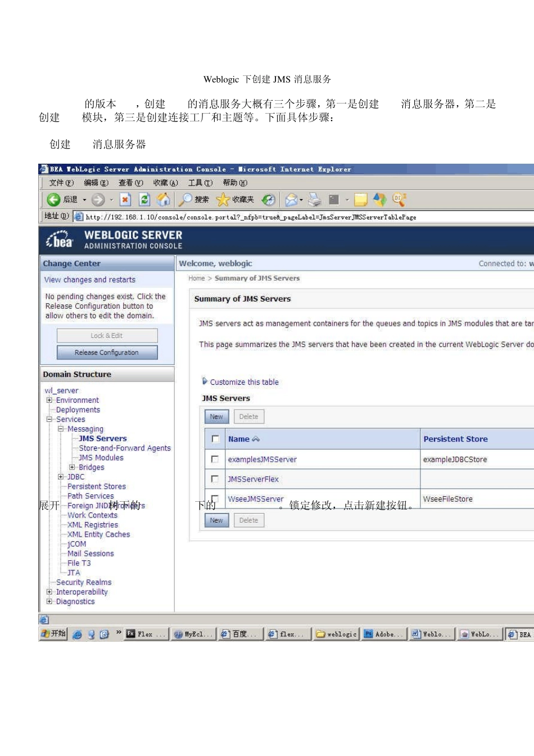Click the upper Delete button above table
This screenshot has height=756, width=534.
(248, 417)
